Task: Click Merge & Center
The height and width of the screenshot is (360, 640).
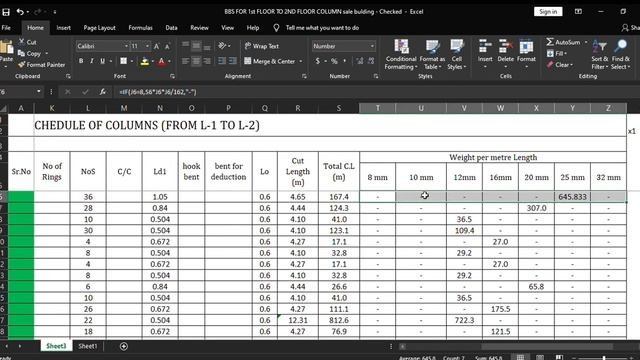Action: 269,61
